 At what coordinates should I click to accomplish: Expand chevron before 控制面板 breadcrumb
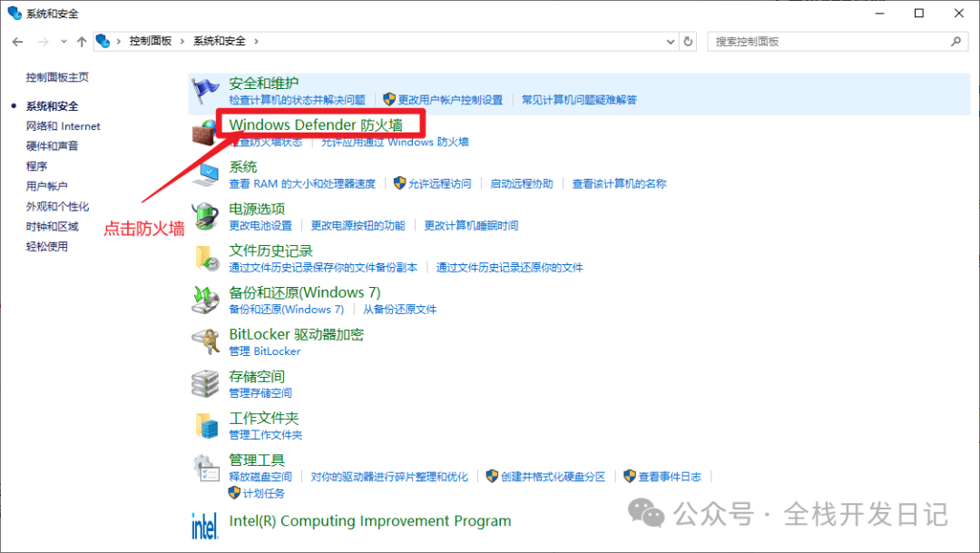119,41
